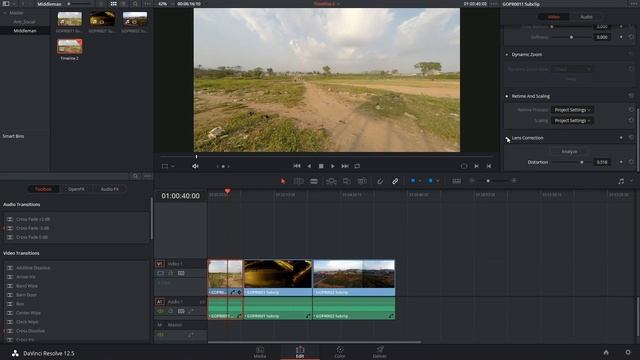Switch media pool to thumbnail grid view
This screenshot has height=360, width=640.
tap(113, 4)
